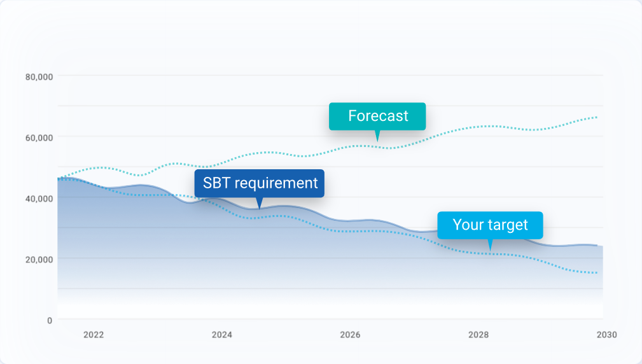Select the 20,000 y-axis value
Viewport: 642px width, 364px height.
tap(39, 259)
